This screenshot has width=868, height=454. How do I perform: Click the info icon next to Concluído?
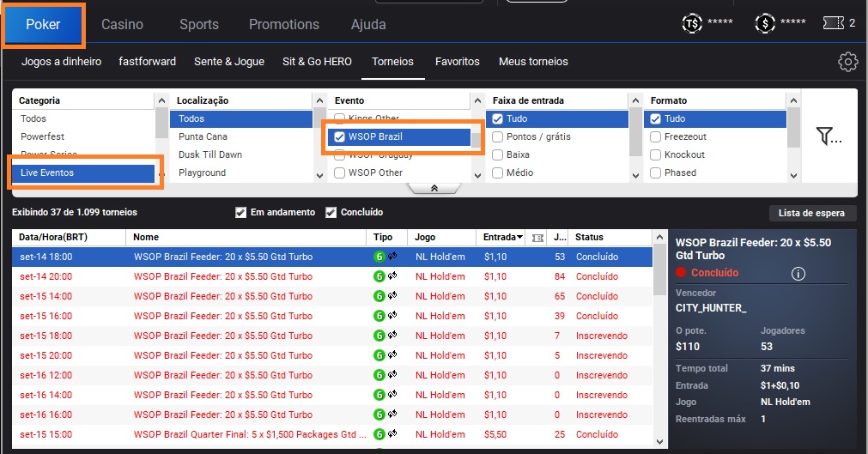coord(798,273)
